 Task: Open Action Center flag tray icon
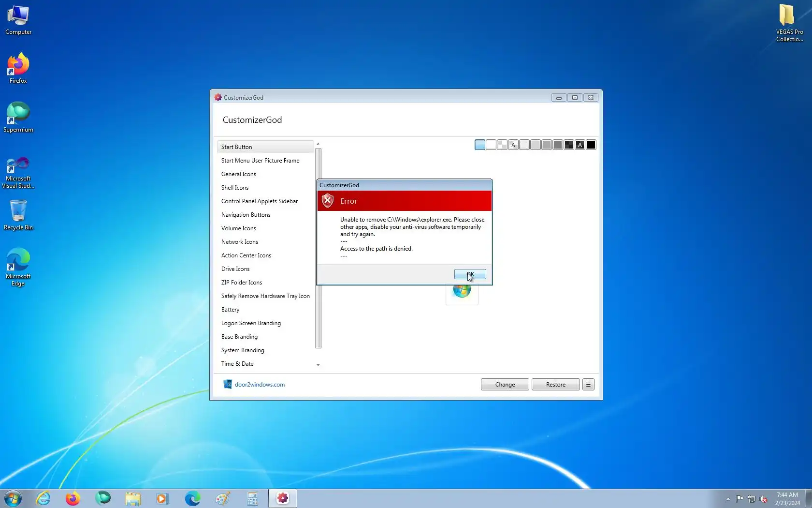pos(740,499)
